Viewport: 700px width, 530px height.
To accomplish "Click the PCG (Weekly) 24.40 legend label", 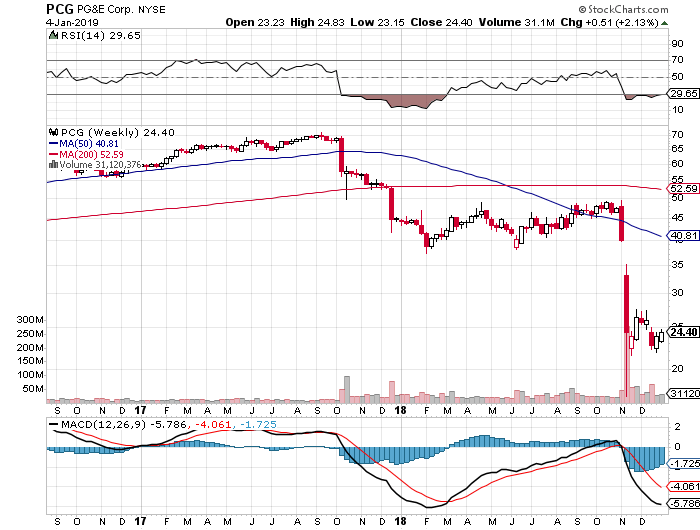I will pyautogui.click(x=117, y=132).
